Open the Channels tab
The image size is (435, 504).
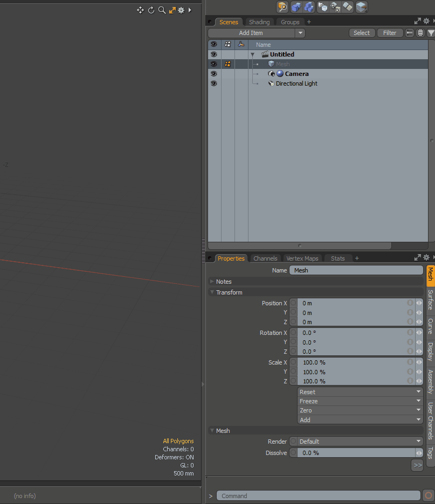[265, 258]
